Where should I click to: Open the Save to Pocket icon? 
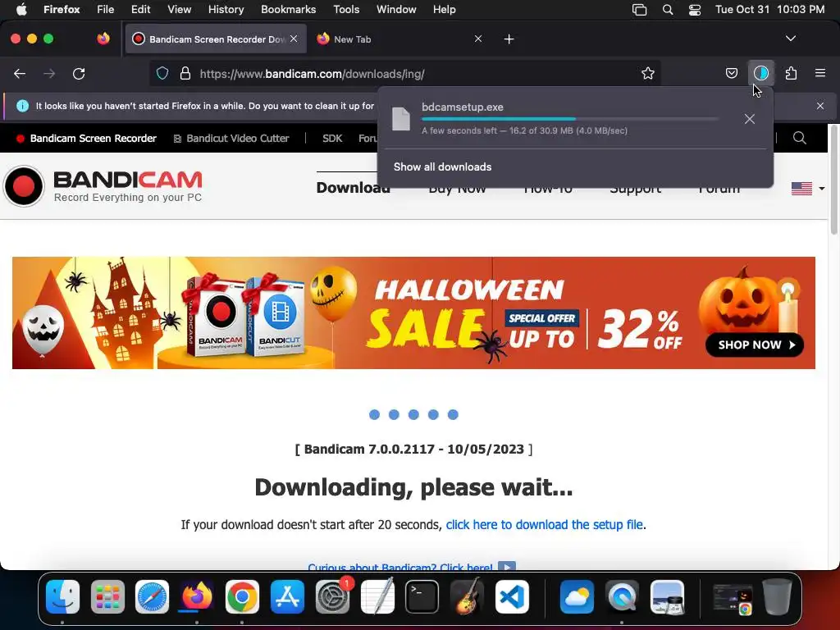point(731,73)
